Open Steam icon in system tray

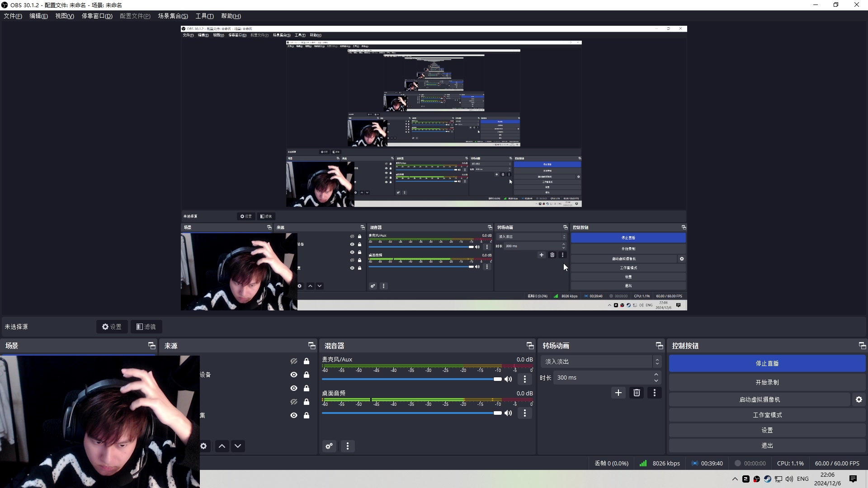click(x=768, y=479)
